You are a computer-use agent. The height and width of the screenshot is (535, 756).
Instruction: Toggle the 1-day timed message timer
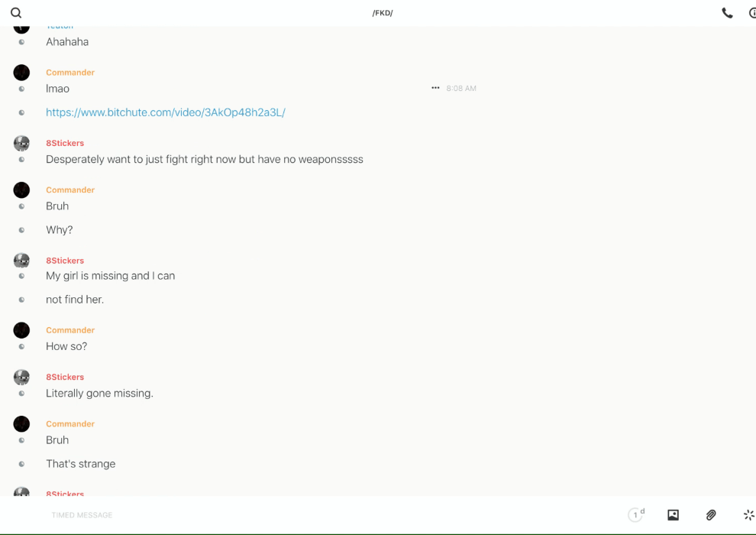(635, 515)
